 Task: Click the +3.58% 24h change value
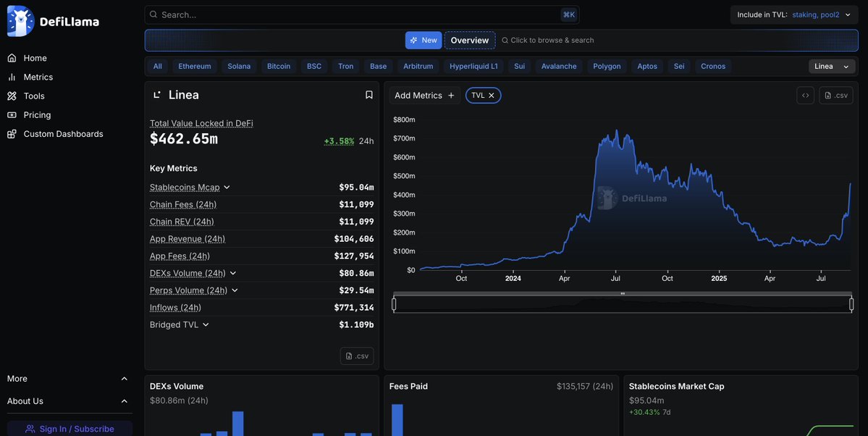click(x=339, y=141)
